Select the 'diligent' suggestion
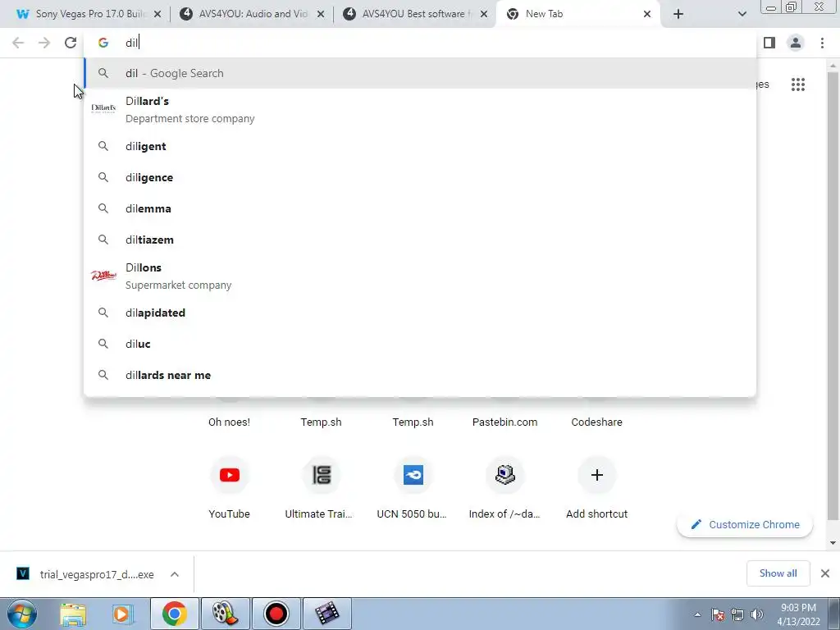Viewport: 840px width, 630px height. [420, 146]
